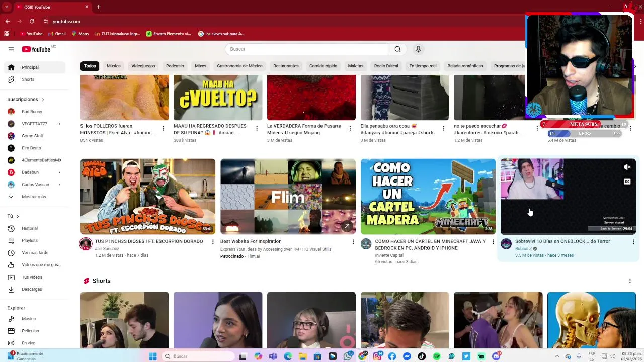Open options for Sobreviví 10 Días video
The height and width of the screenshot is (362, 644).
633,242
